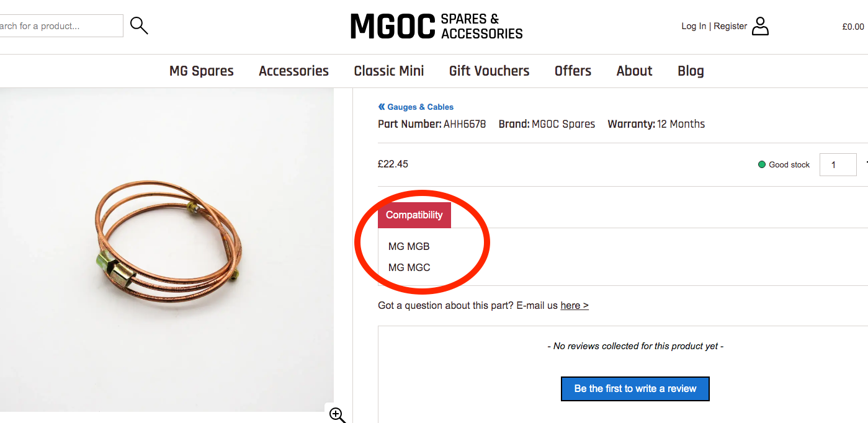Focus the quantity input field

click(x=838, y=164)
